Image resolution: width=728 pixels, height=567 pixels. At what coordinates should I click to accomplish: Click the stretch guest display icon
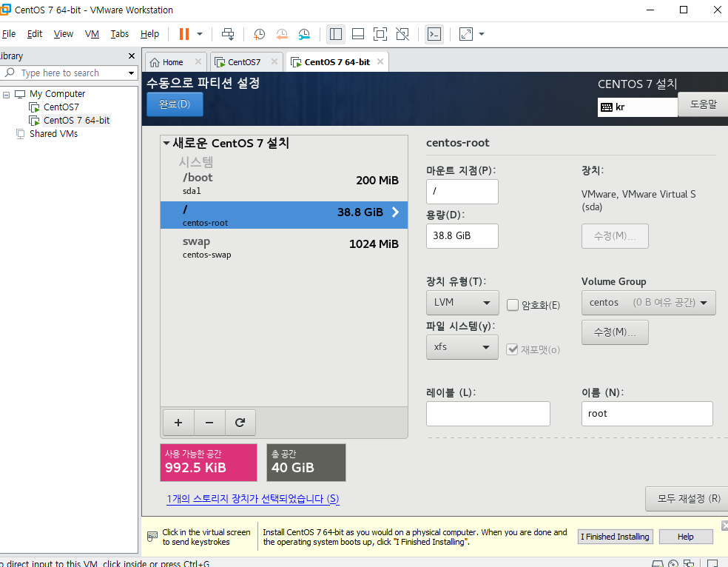tap(465, 34)
